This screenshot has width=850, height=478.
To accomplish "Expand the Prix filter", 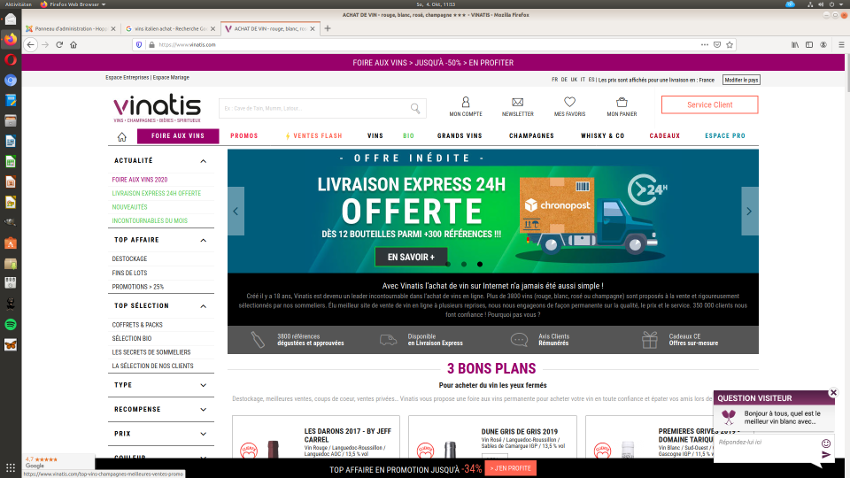I will point(203,434).
